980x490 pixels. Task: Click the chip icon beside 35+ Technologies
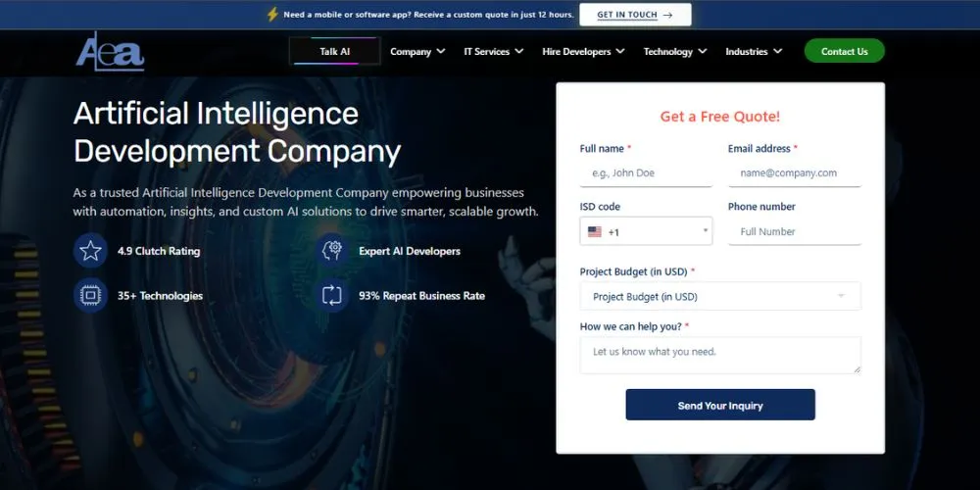[90, 295]
